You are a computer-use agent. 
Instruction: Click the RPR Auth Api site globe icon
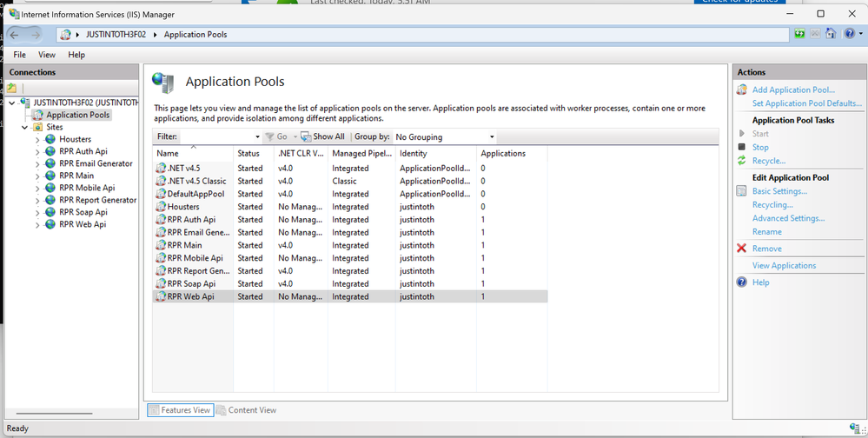[50, 151]
